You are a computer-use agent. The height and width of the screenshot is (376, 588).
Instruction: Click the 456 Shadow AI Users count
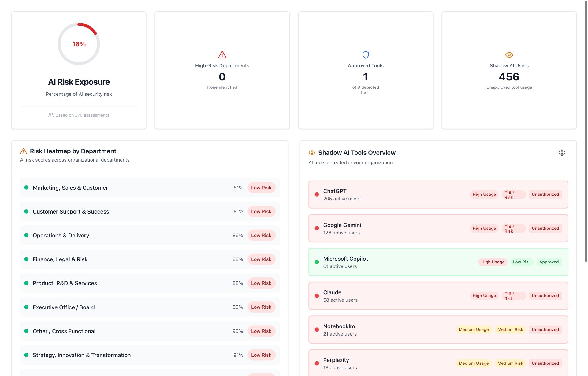click(509, 77)
